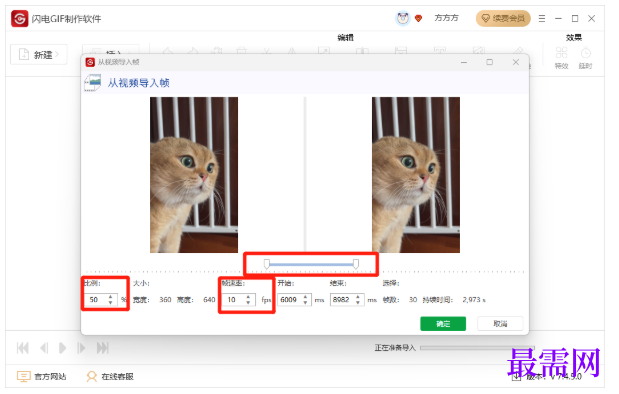Screen dimensions: 619x394
Task: Click the 取消 cancel button
Action: [500, 324]
